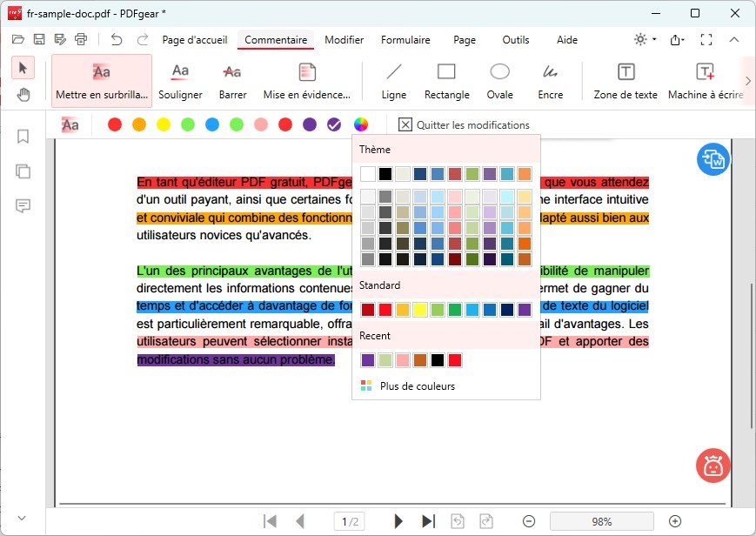This screenshot has height=536, width=756.
Task: Click the convert to Word floating icon
Action: coord(713,159)
